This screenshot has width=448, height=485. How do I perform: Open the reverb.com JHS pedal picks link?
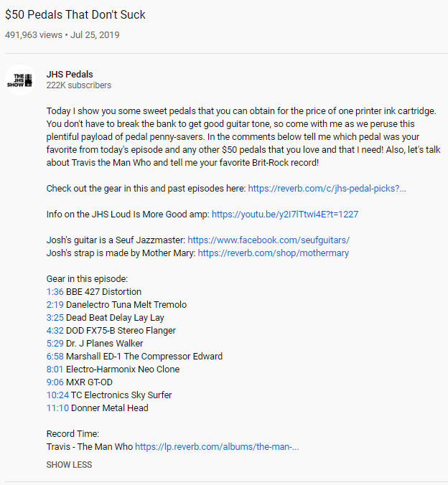coord(327,188)
